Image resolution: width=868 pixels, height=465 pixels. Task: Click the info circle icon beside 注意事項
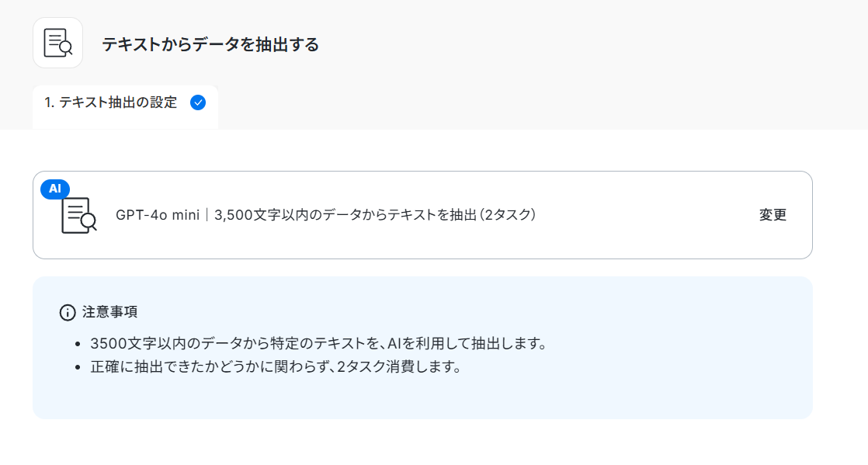tap(68, 313)
